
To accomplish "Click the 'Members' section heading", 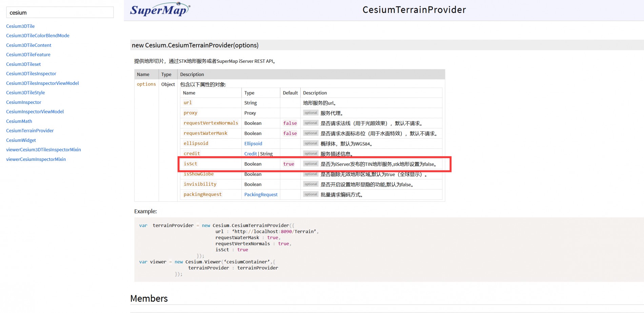I will coord(149,298).
